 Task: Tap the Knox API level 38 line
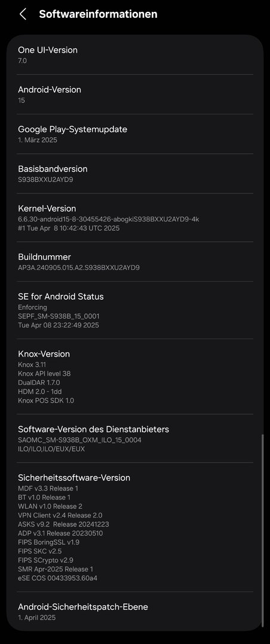coord(44,374)
